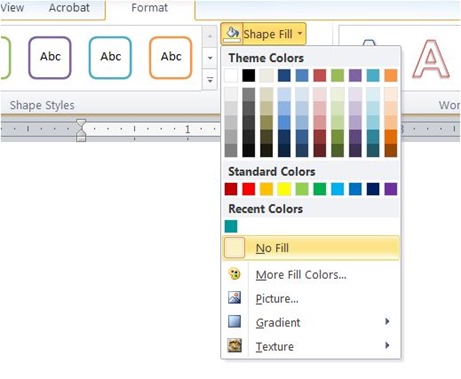Screen dimensions: 461x379
Task: Open the View ribbon tab
Action: click(12, 8)
